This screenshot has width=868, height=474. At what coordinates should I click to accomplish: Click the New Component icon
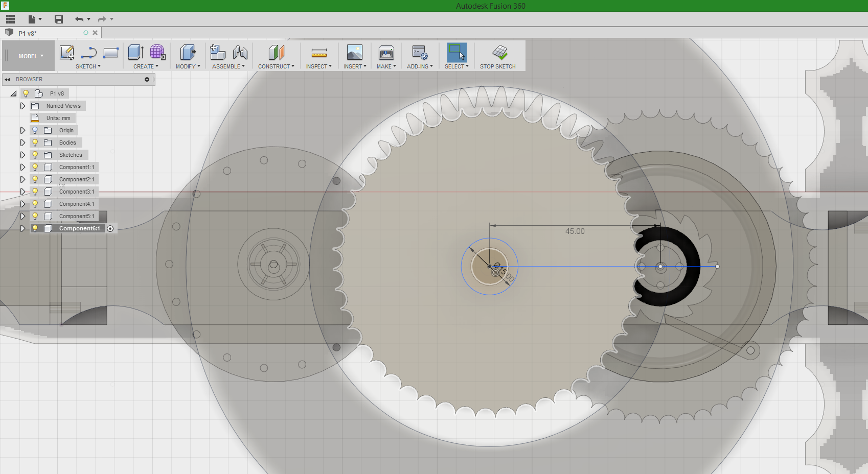(x=218, y=52)
